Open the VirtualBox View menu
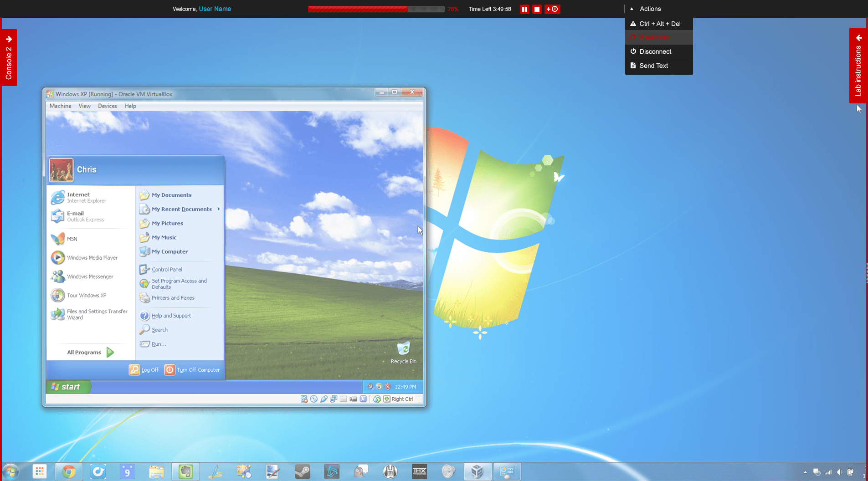Viewport: 868px width, 481px height. 84,106
